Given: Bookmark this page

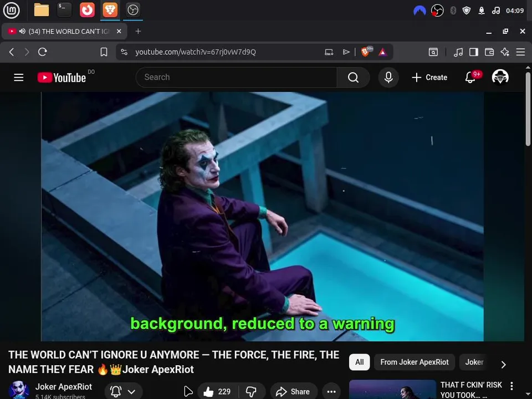Looking at the screenshot, I should pyautogui.click(x=104, y=52).
